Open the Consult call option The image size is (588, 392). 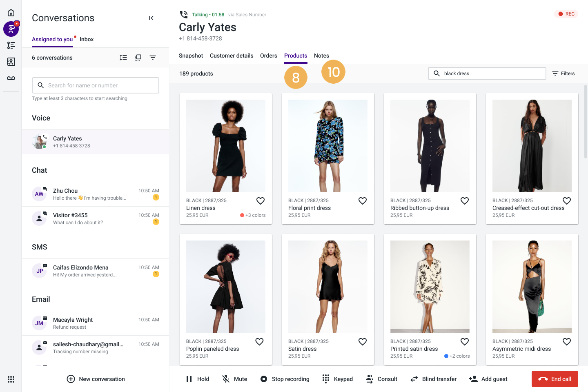pos(381,379)
